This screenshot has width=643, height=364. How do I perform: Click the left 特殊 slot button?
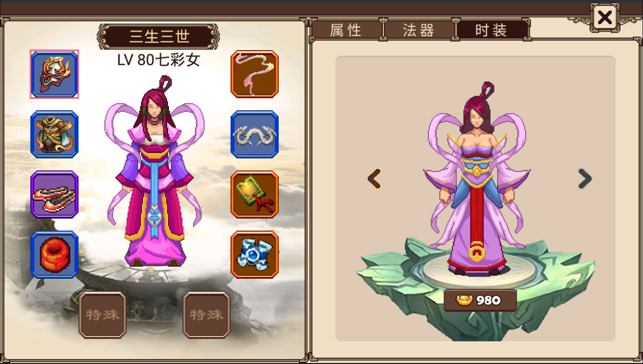[x=102, y=315]
